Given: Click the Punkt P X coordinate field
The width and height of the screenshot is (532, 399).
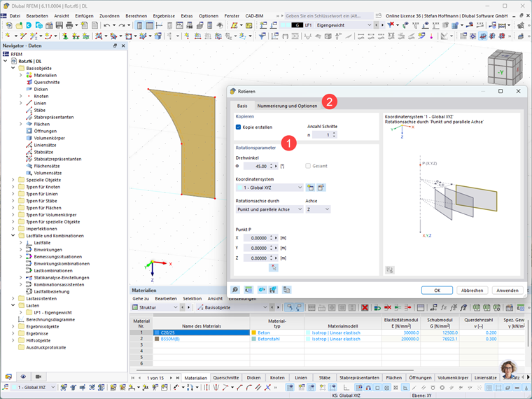Looking at the screenshot, I should pyautogui.click(x=255, y=238).
